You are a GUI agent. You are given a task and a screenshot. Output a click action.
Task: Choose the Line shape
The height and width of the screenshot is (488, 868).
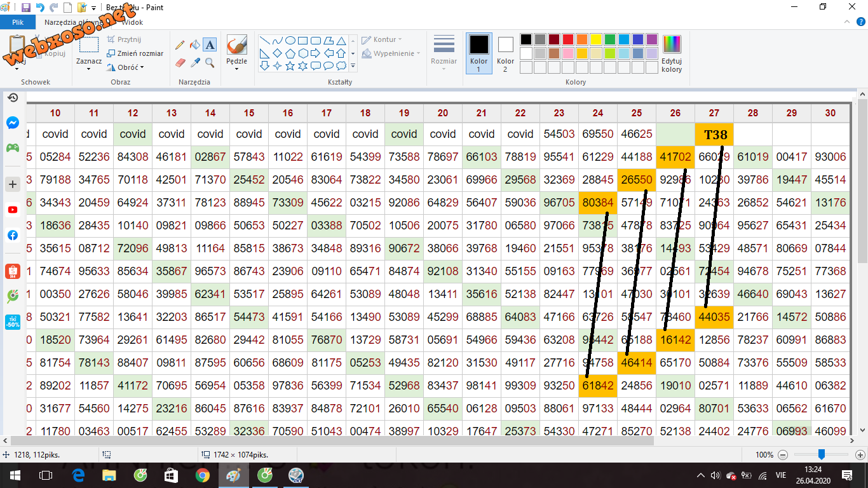[264, 40]
